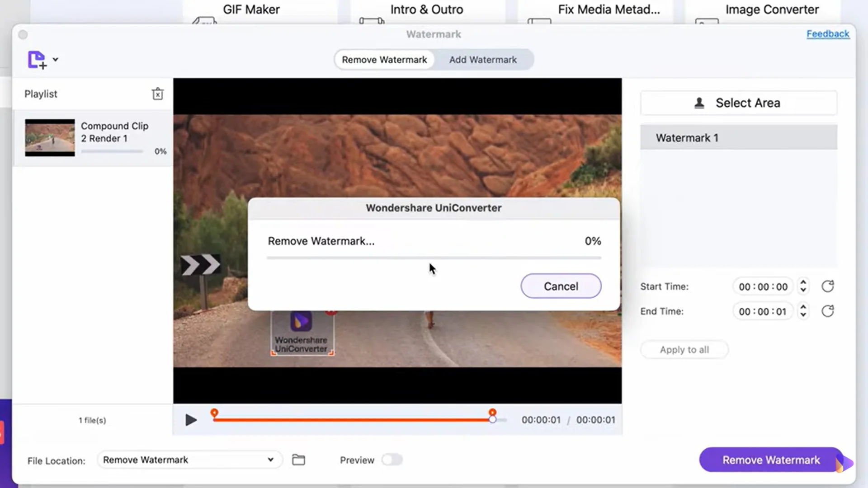Image resolution: width=868 pixels, height=488 pixels.
Task: Click the Add Watermark tab
Action: tap(483, 60)
